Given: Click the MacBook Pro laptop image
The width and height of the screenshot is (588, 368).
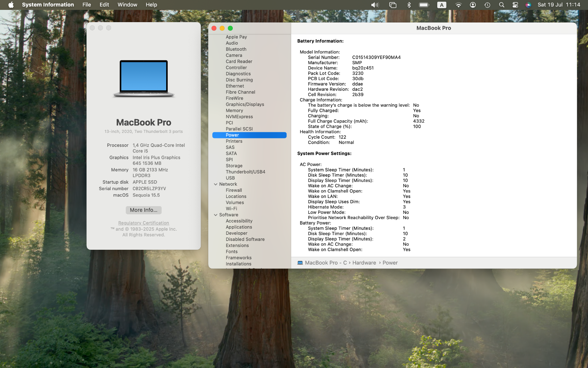Looking at the screenshot, I should coord(144,79).
